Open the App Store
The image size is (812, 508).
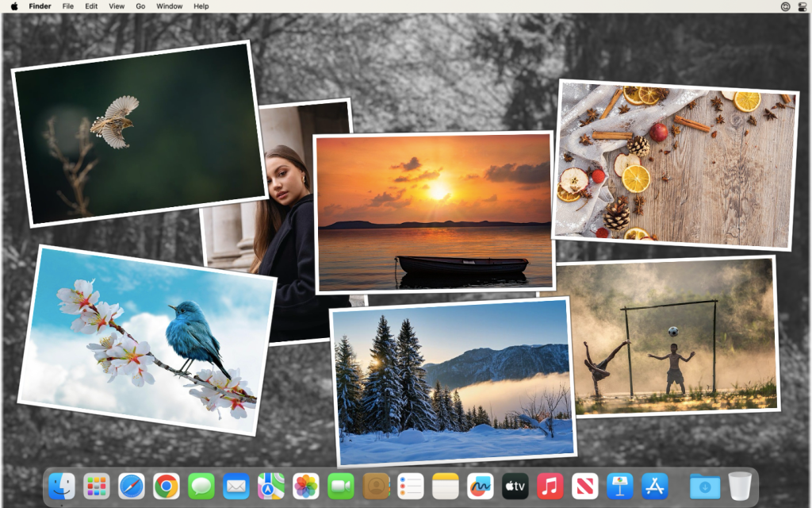[x=654, y=487]
